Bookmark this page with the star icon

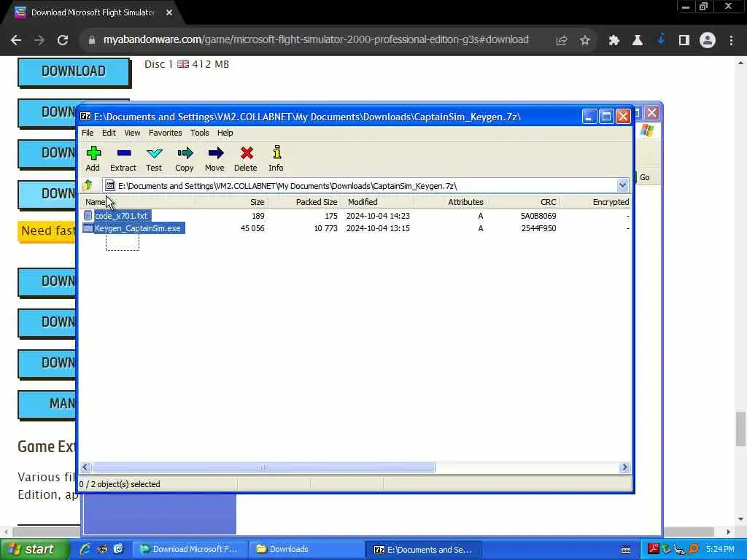585,41
